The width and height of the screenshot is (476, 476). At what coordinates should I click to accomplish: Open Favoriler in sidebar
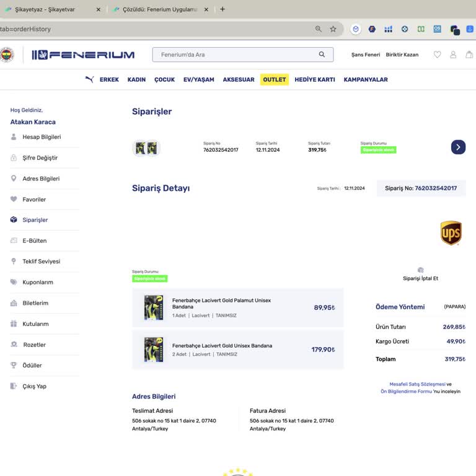[34, 200]
